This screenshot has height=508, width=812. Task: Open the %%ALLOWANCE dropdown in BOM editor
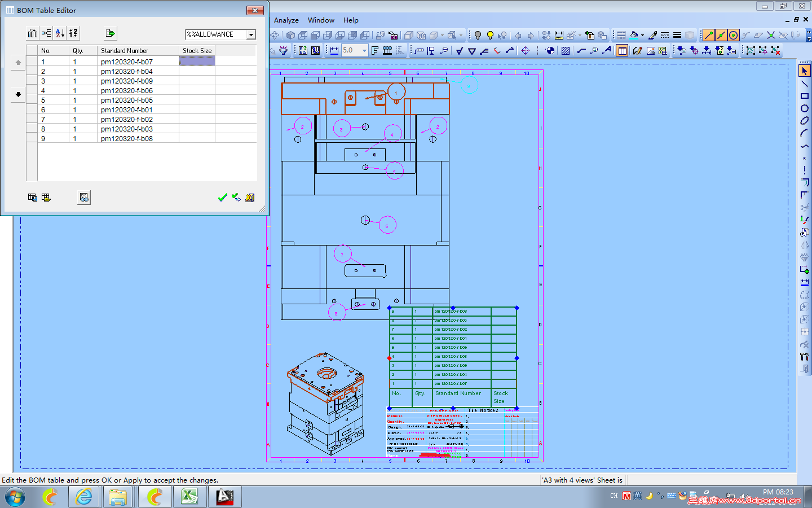click(x=251, y=34)
